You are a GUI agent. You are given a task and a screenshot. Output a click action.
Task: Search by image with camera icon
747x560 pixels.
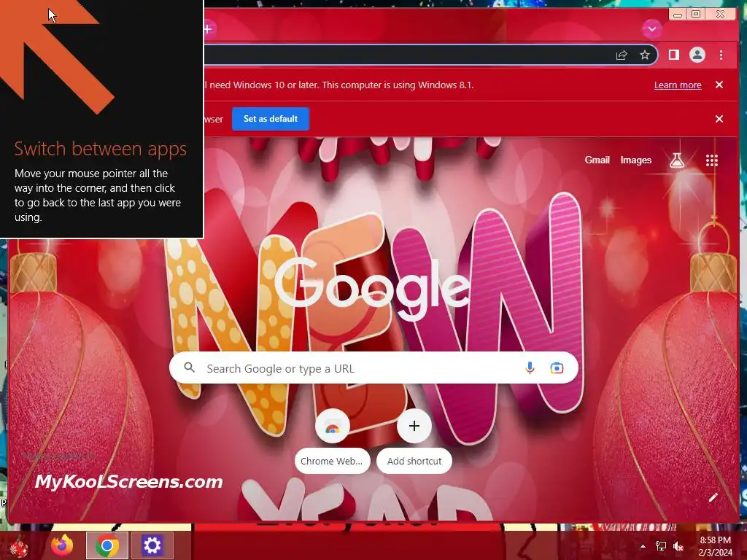click(557, 368)
